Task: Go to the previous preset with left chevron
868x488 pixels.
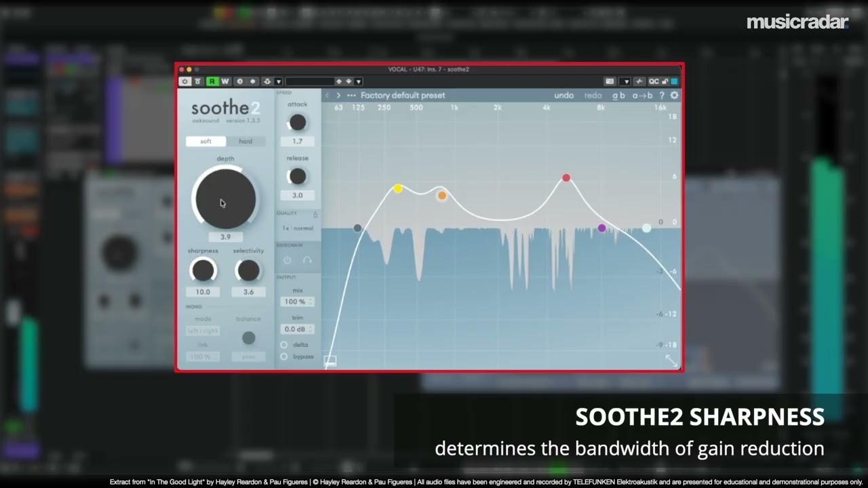Action: (327, 96)
